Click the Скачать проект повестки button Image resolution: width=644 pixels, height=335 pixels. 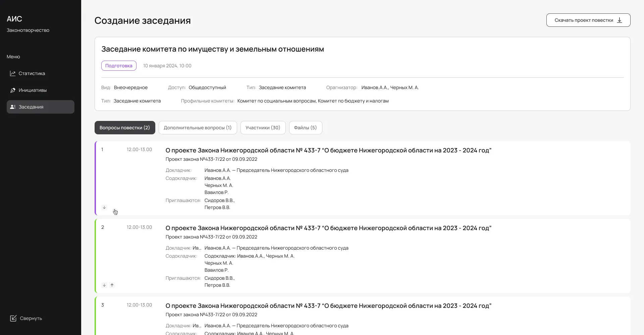(x=584, y=20)
